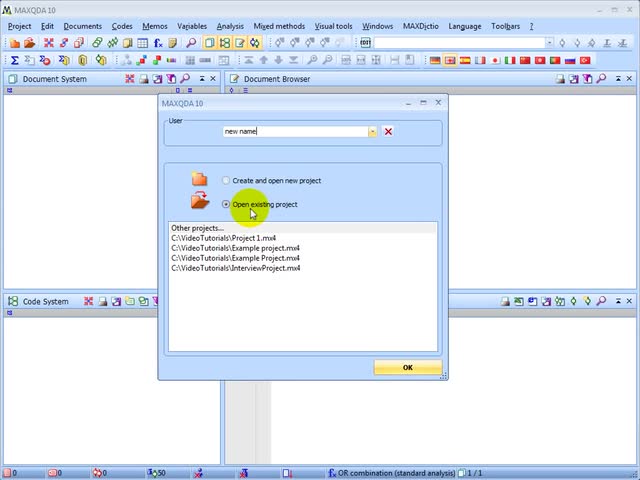Viewport: 640px width, 480px height.
Task: Collapse the Document Browser panel arrow
Action: [x=618, y=78]
